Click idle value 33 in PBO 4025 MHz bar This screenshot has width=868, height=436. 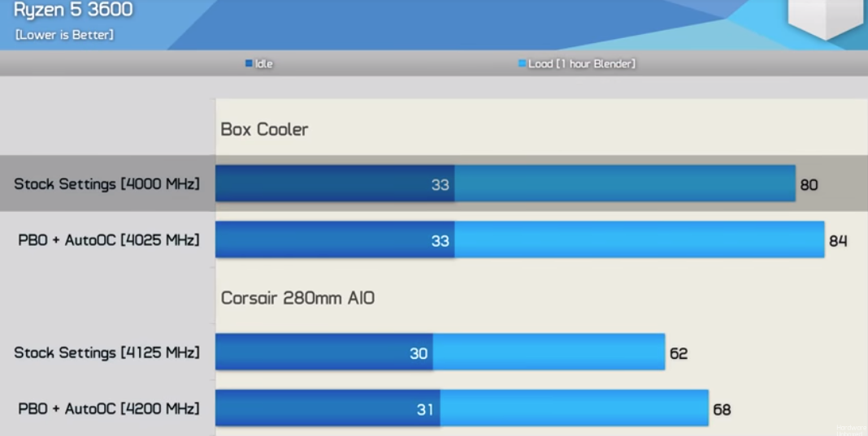[x=440, y=241]
